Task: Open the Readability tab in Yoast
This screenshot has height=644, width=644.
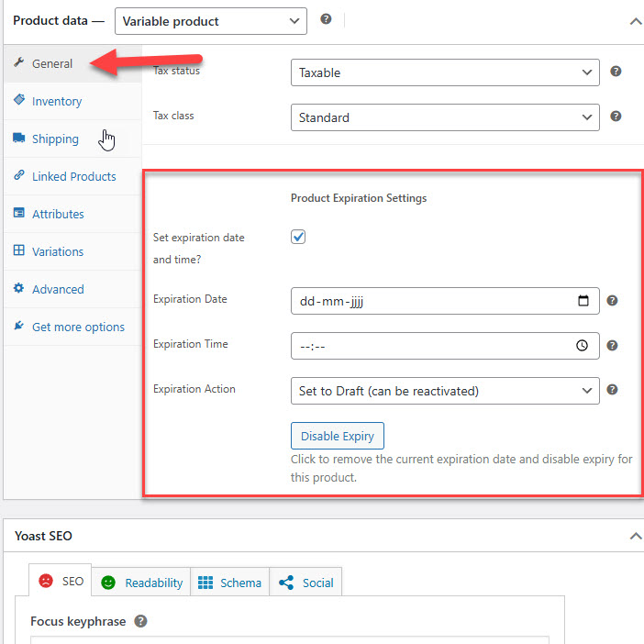Action: [x=141, y=583]
